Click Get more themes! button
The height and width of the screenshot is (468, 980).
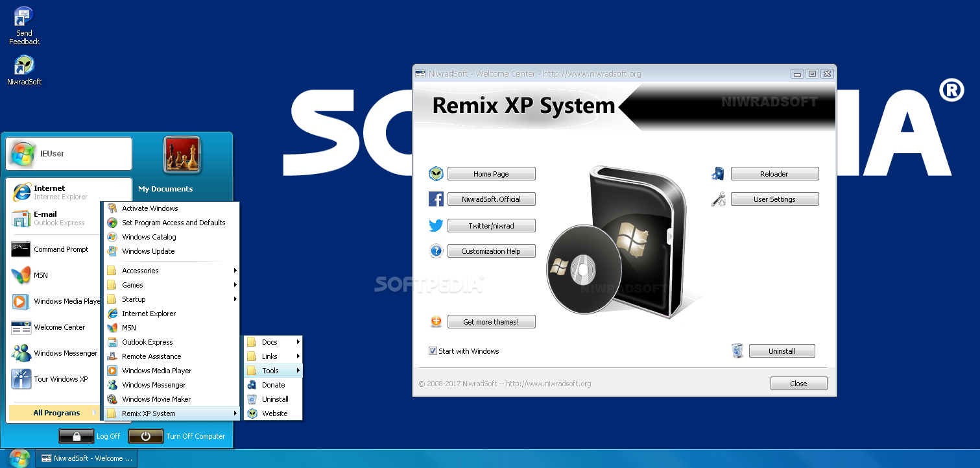[491, 322]
